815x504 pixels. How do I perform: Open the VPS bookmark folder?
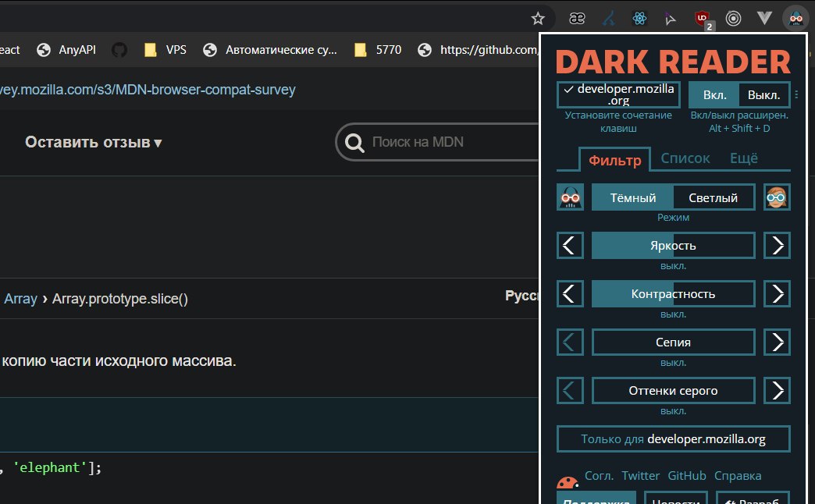[165, 50]
